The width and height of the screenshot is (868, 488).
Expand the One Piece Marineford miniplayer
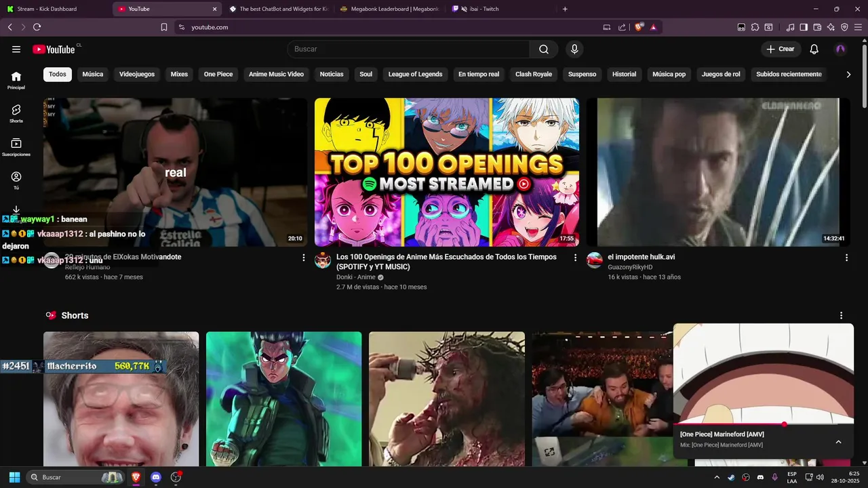point(838,442)
